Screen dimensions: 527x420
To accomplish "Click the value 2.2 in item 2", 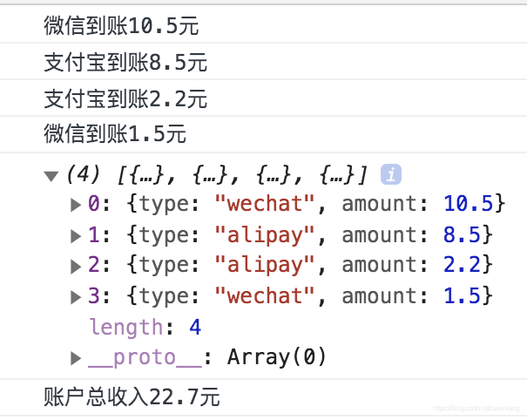I will 463,265.
